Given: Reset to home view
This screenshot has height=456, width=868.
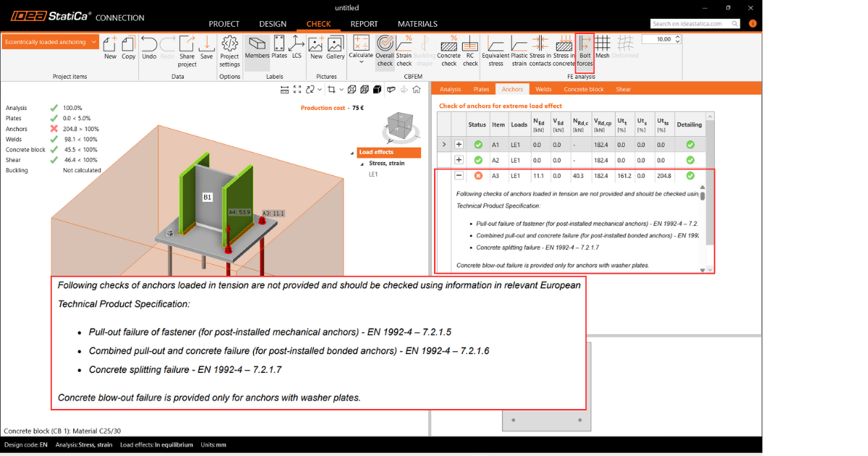Looking at the screenshot, I should coord(417,90).
